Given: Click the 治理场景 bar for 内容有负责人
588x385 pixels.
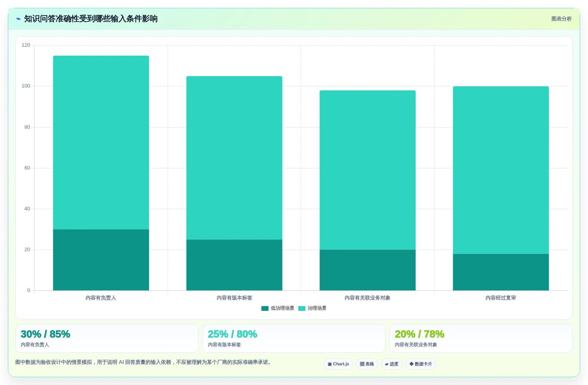Looking at the screenshot, I should point(101,142).
